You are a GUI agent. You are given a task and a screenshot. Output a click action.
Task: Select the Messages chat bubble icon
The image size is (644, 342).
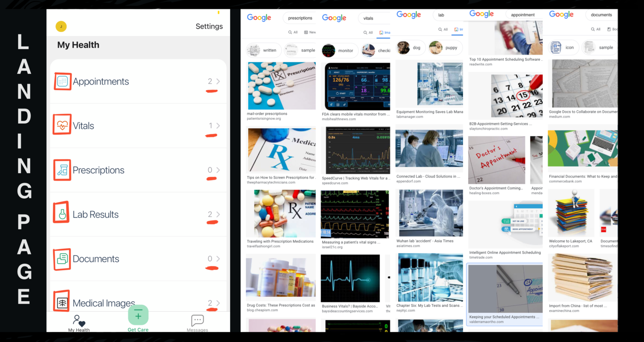coord(197,320)
